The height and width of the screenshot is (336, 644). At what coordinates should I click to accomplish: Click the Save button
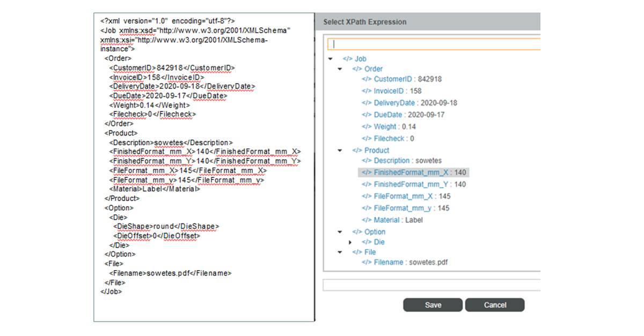point(433,304)
